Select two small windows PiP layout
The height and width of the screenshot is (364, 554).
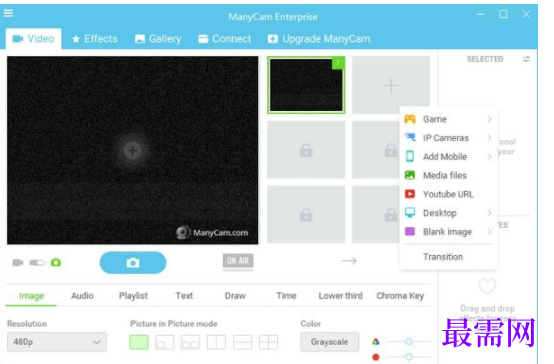pyautogui.click(x=190, y=342)
